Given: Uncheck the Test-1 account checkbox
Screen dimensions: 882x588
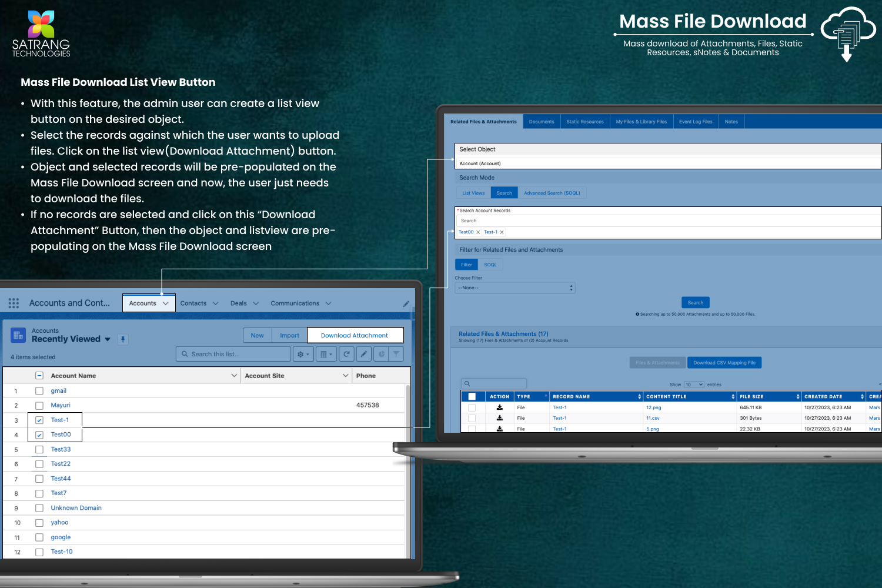Looking at the screenshot, I should point(39,420).
